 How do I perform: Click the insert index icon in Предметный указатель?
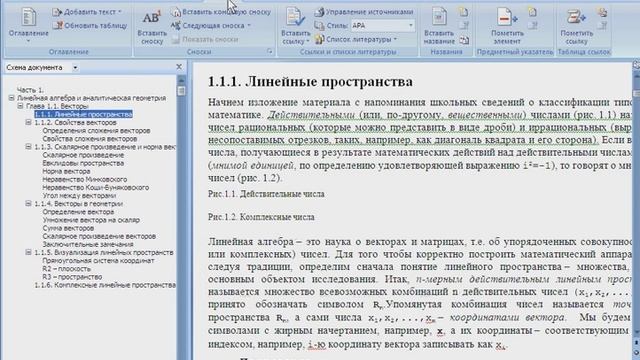pos(532,12)
